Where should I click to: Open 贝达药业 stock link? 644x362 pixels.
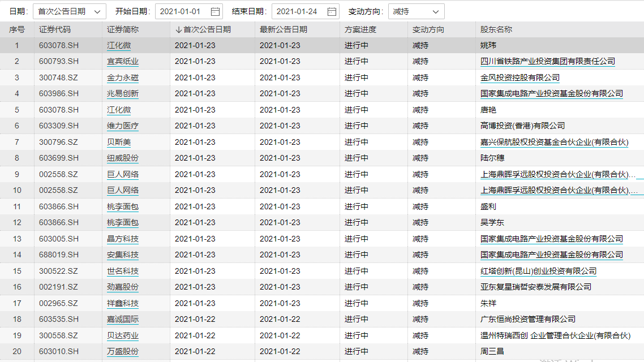(x=123, y=335)
